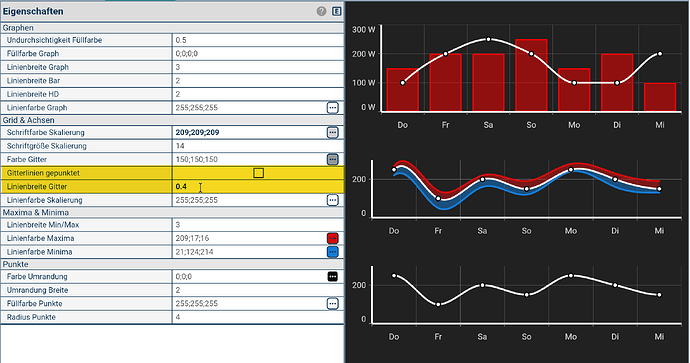Select the Linienbreite Gitter label
Screen dimensions: 690x363
pos(37,187)
